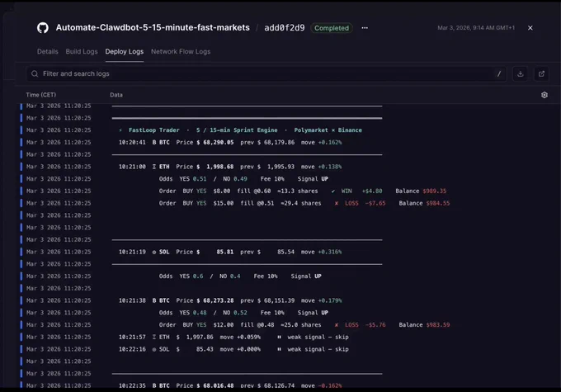
Task: Click the slash shortcut hint in search
Action: 499,73
